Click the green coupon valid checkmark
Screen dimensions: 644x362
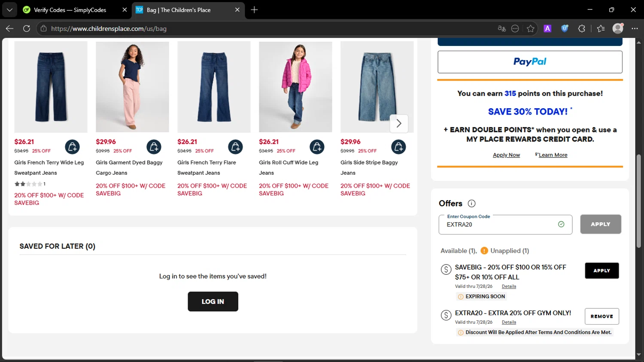pos(561,224)
